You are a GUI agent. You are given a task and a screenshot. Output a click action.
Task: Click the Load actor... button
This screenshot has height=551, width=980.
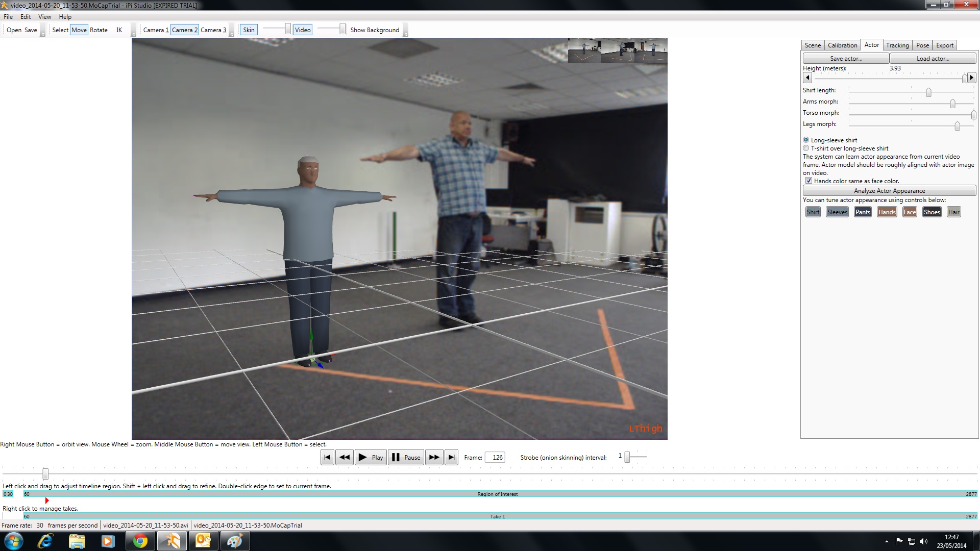pos(933,59)
